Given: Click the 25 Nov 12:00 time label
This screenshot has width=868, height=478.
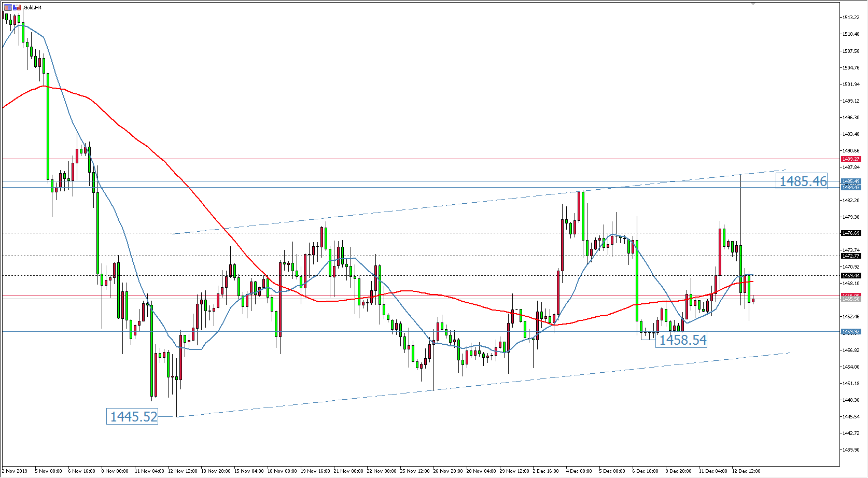Looking at the screenshot, I should coord(414,471).
